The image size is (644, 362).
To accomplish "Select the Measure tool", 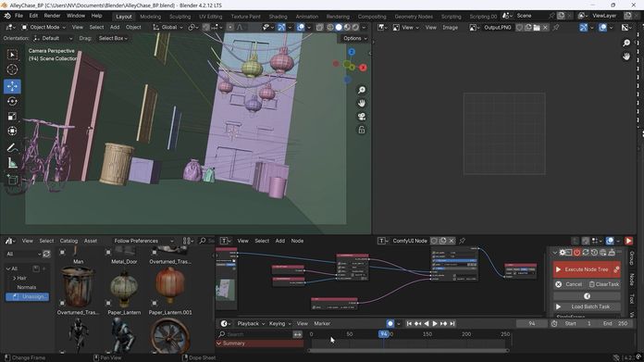I will click(x=12, y=163).
